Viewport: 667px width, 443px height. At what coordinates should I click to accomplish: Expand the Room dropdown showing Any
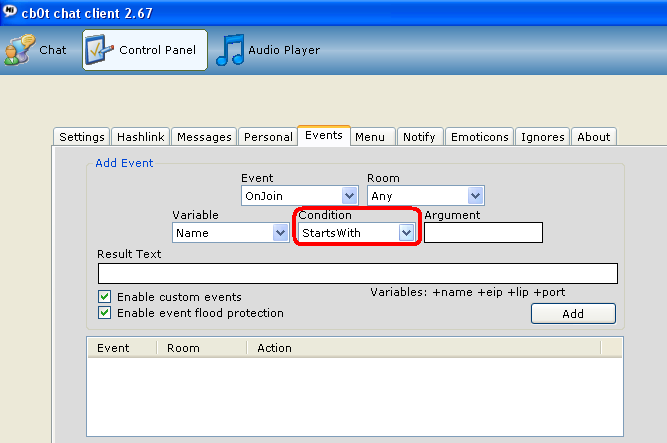tap(475, 196)
